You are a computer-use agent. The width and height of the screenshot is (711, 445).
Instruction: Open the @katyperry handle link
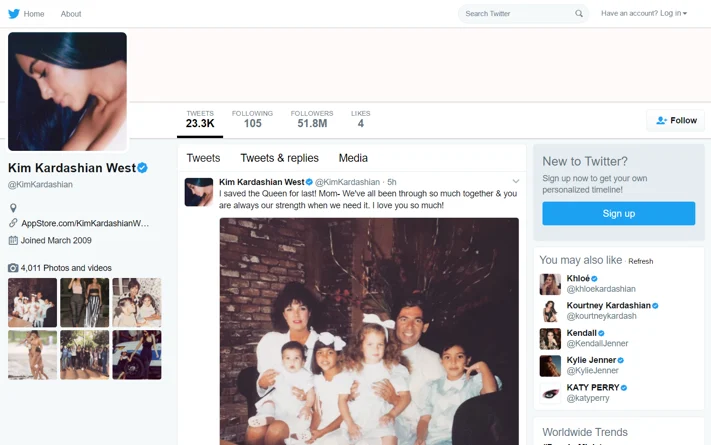(x=588, y=398)
